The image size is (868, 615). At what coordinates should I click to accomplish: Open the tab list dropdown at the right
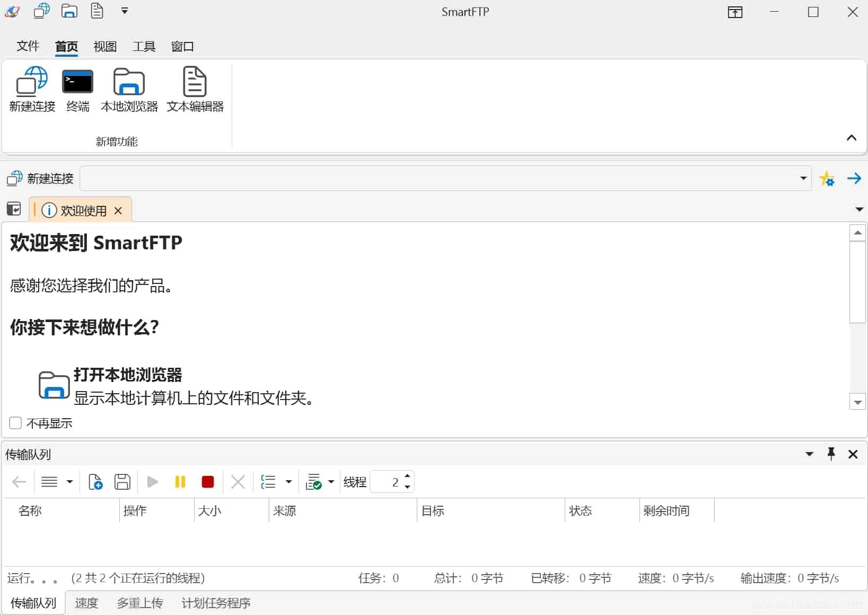(860, 210)
